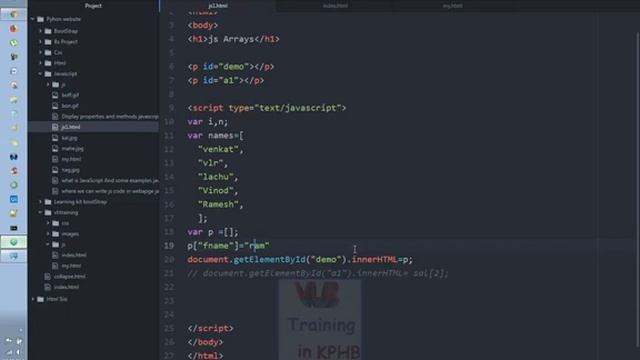Click the mahe.jpg image file icon

tap(55, 149)
